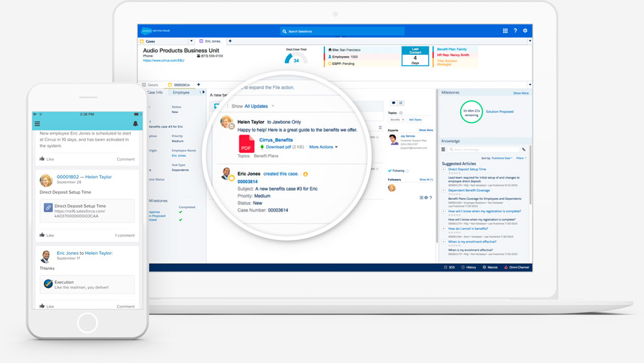Open the Omni-Channel footer utility
The width and height of the screenshot is (644, 363).
[517, 267]
